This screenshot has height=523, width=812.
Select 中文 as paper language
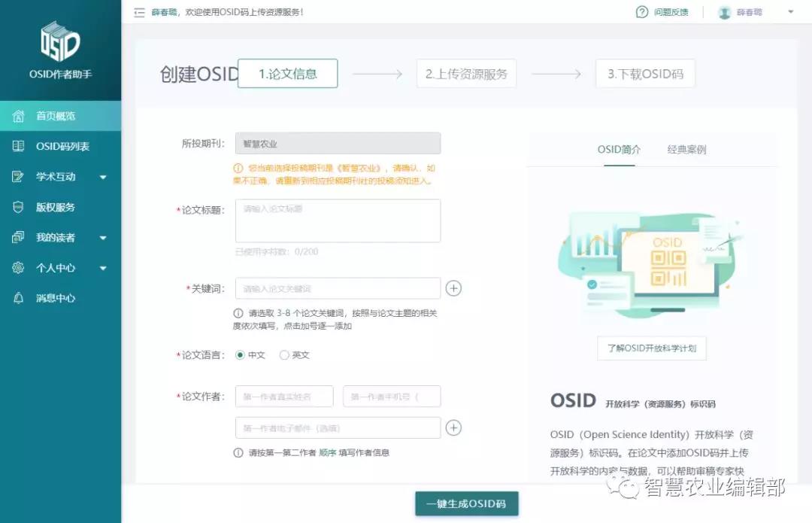point(241,355)
